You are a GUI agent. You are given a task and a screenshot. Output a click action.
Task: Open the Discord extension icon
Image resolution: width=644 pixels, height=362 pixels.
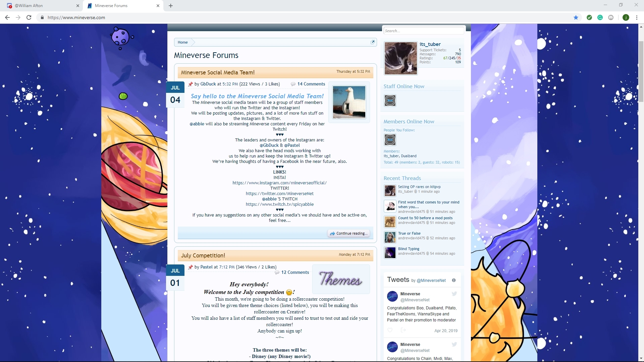coord(611,17)
